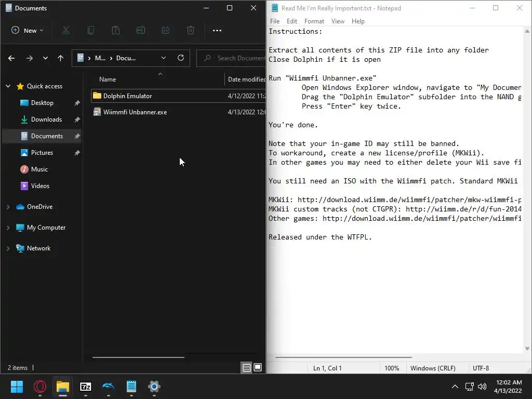532x399 pixels.
Task: Click the "You're done." line in Notepad
Action: [x=293, y=125]
